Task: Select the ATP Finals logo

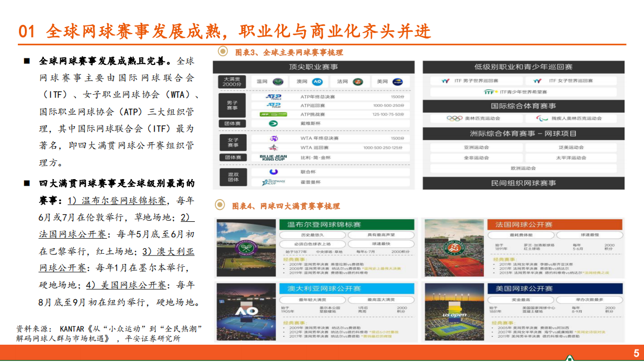Action: pyautogui.click(x=273, y=98)
